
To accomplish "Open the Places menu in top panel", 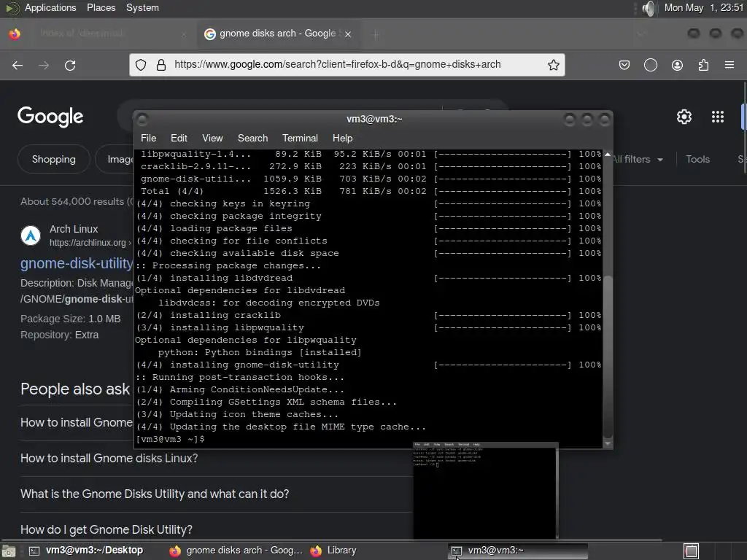I will [101, 7].
